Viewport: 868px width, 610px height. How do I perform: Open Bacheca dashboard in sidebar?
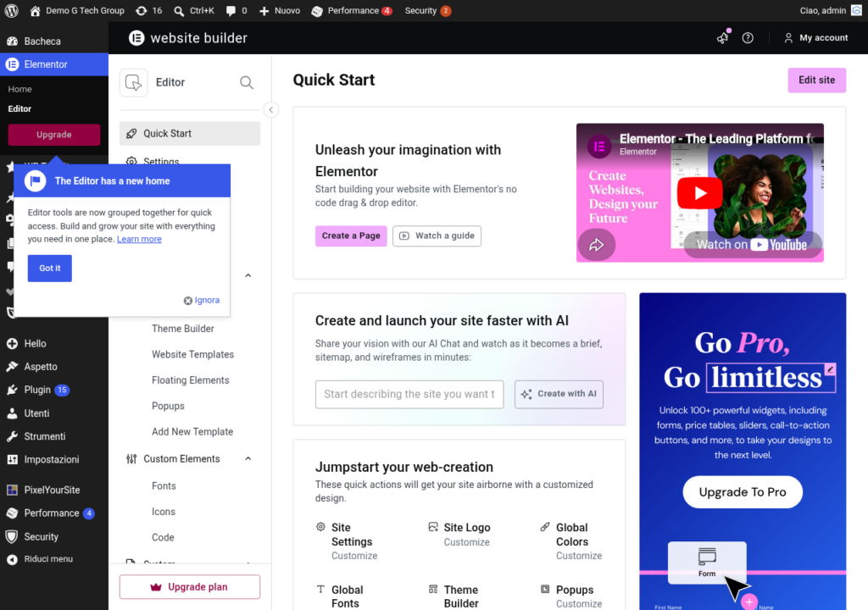point(54,41)
